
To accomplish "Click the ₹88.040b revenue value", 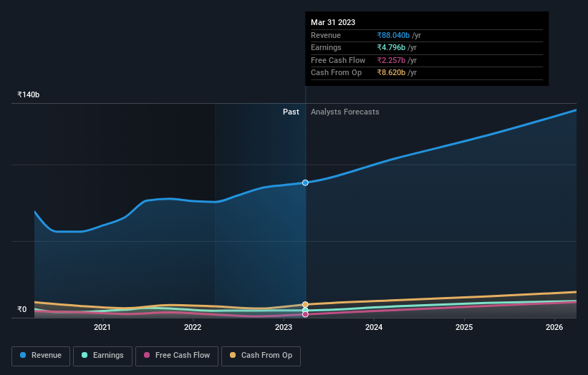I will (393, 35).
